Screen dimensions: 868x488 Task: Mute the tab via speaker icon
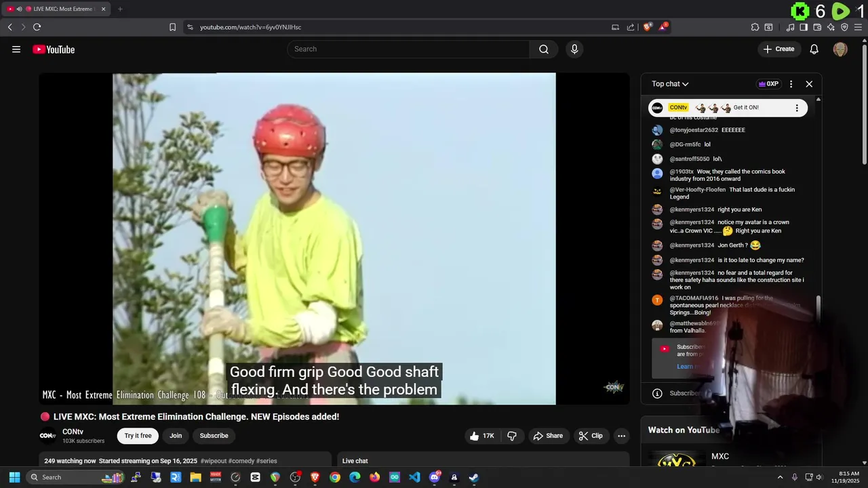pos(19,9)
